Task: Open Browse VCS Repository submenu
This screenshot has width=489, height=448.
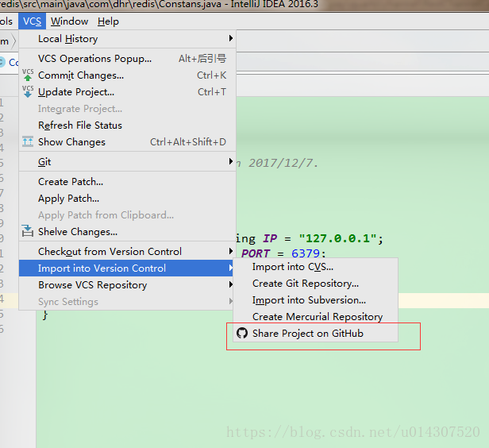Action: coord(127,285)
